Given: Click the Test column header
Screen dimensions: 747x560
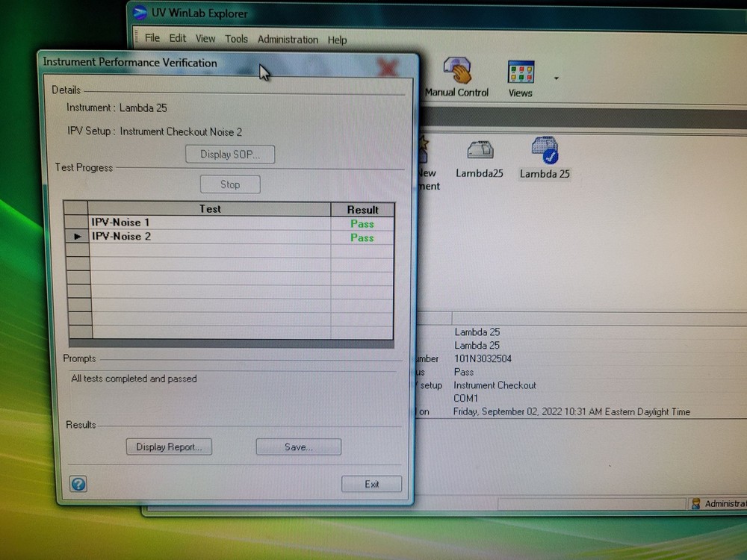Looking at the screenshot, I should coord(210,208).
